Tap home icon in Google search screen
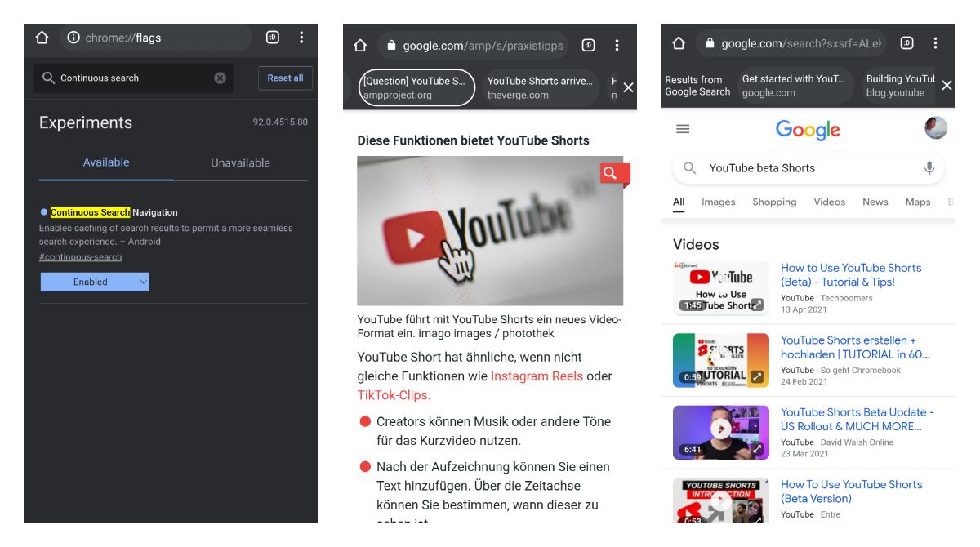Viewport: 980px width, 547px height. 679,43
